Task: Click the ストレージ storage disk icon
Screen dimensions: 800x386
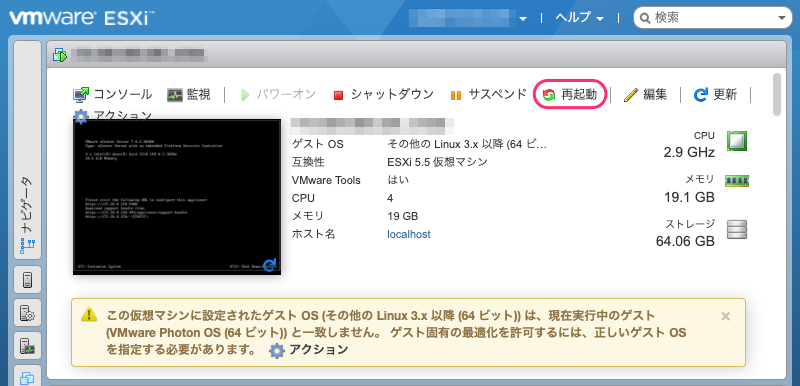Action: tap(737, 229)
